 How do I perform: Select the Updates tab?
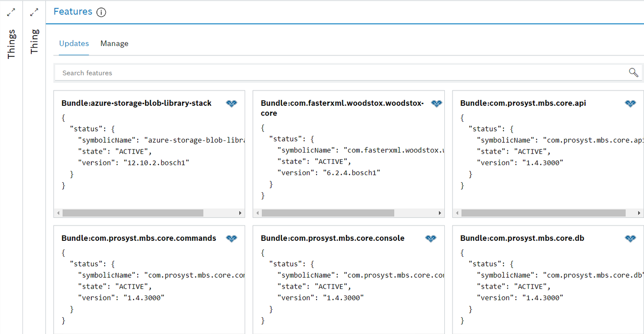click(74, 43)
